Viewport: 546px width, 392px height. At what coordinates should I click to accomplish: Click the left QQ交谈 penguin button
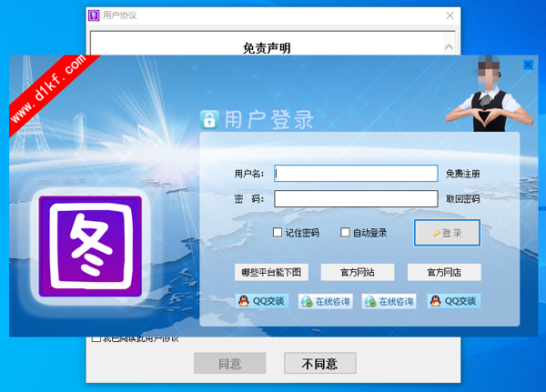pyautogui.click(x=261, y=301)
